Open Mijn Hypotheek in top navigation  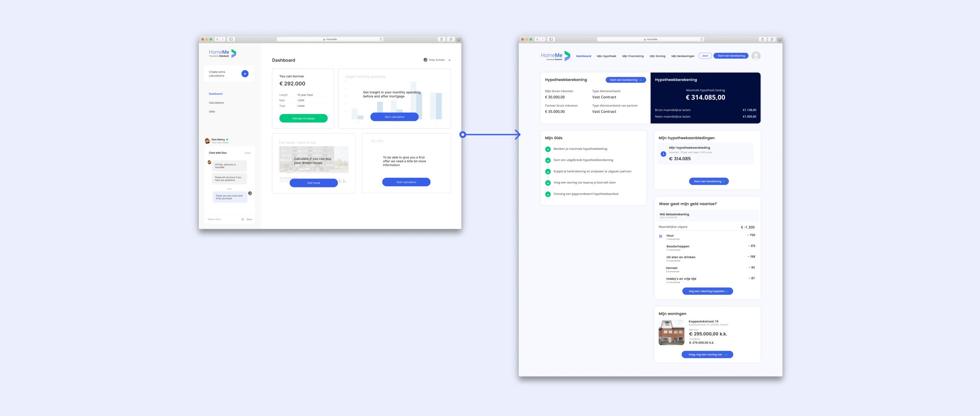tap(606, 56)
